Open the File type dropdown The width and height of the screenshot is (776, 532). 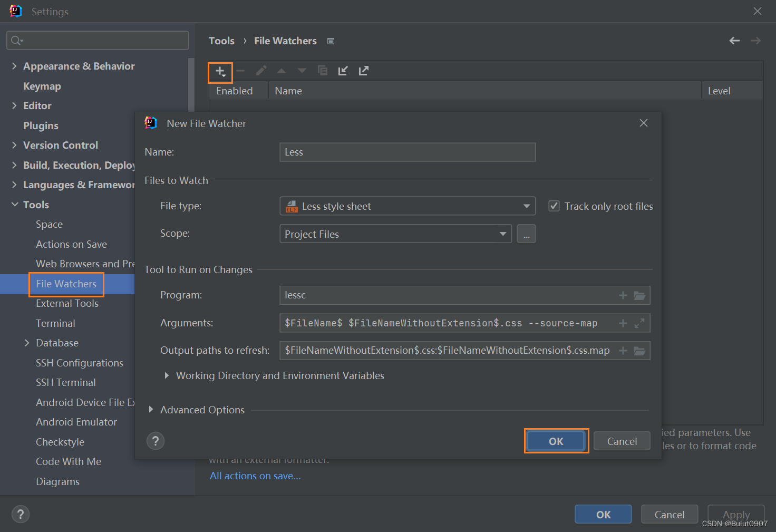(x=408, y=206)
